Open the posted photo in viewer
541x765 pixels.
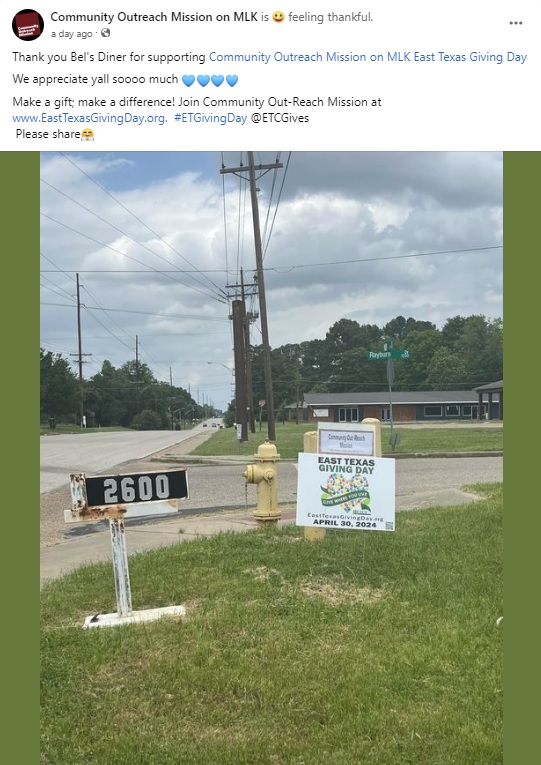(x=271, y=458)
